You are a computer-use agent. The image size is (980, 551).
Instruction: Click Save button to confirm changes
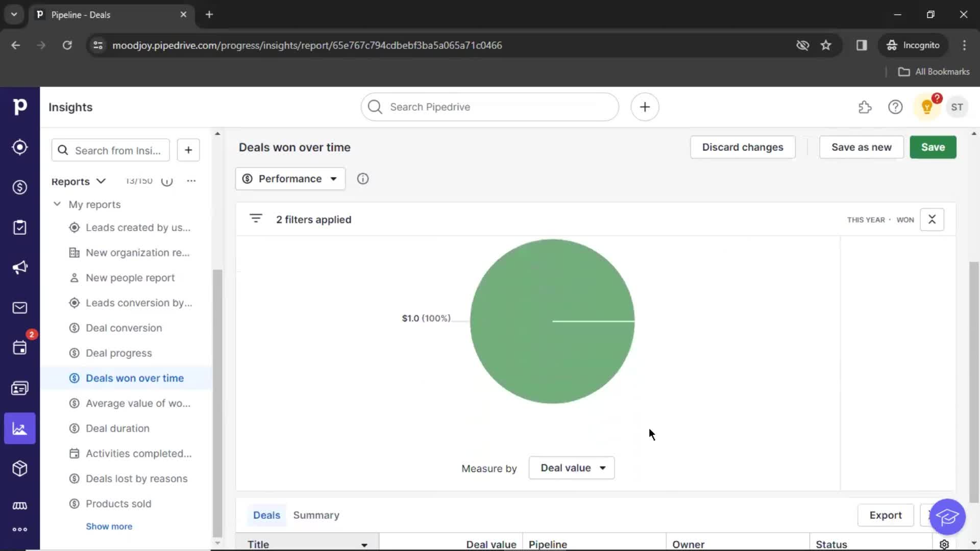933,146
